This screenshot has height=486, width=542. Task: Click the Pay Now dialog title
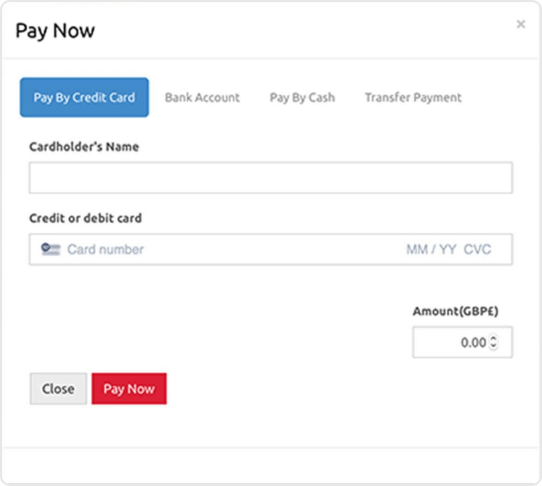(x=55, y=31)
